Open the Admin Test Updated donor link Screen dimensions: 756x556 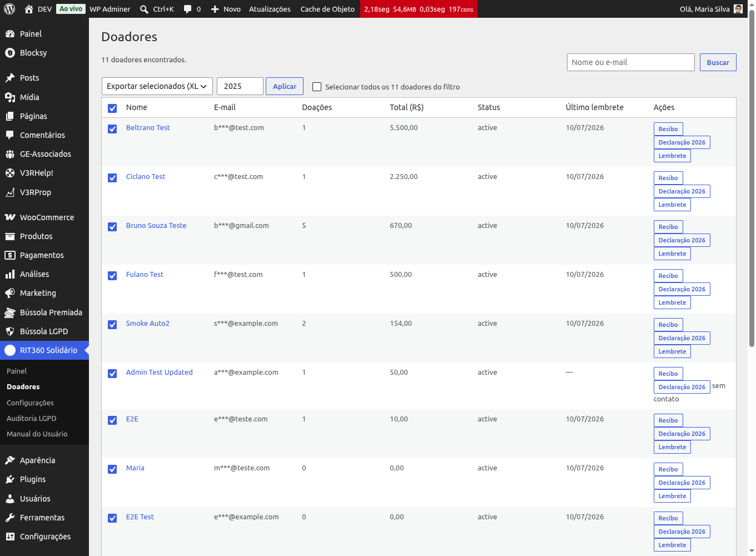[159, 372]
